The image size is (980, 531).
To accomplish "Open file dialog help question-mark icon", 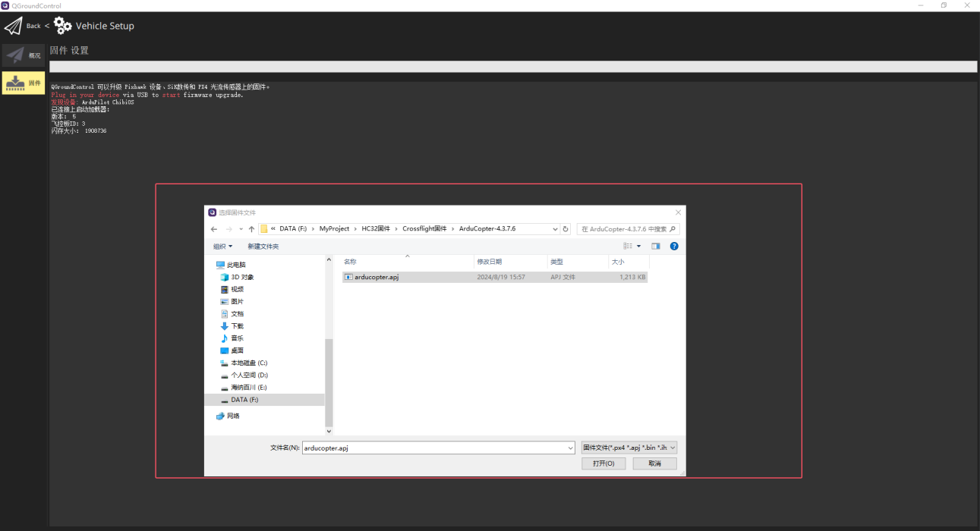I will [674, 246].
